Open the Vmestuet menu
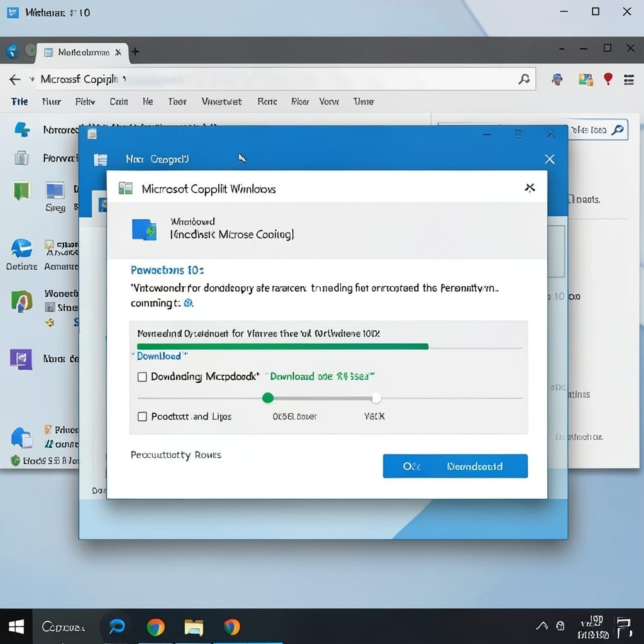 222,101
